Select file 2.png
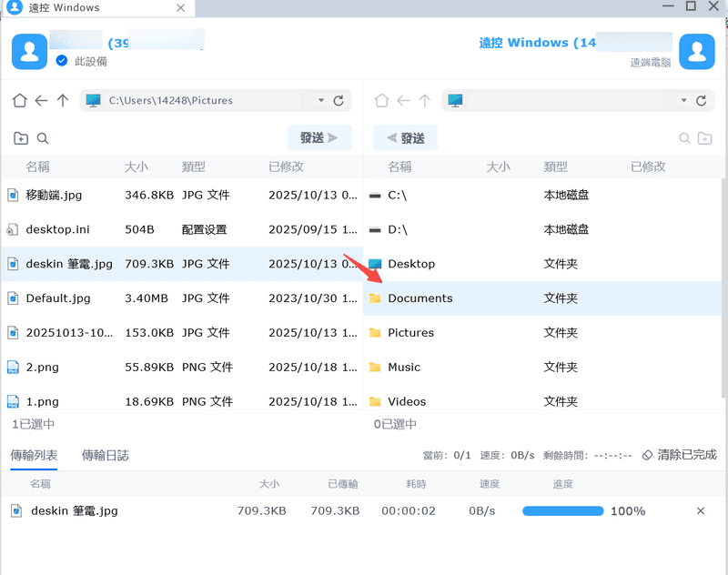728x575 pixels. pos(182,367)
